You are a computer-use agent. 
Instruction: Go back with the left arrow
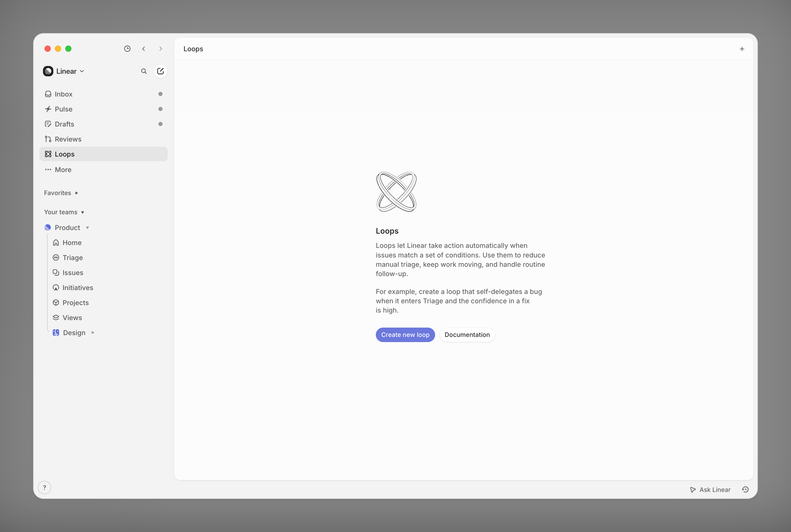(x=144, y=49)
